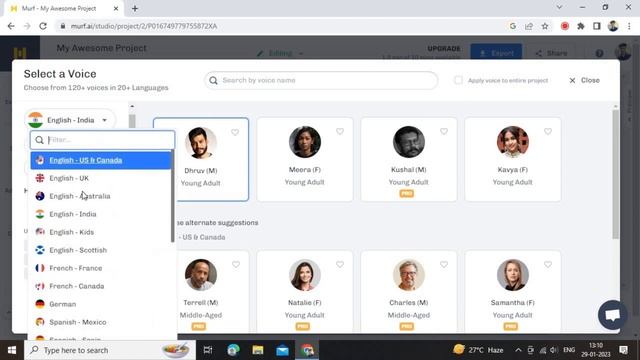
Task: Favorite the Samantha (F) voice heart
Action: tap(548, 264)
